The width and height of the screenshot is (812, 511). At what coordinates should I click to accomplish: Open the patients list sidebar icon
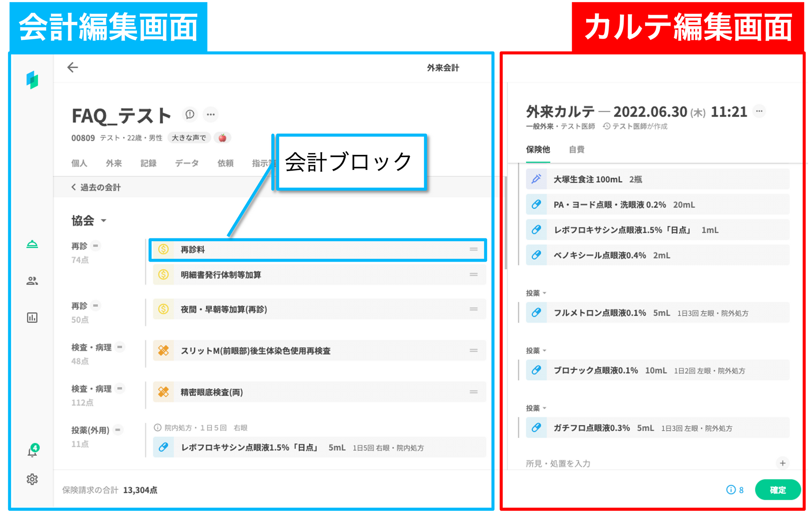click(x=32, y=281)
